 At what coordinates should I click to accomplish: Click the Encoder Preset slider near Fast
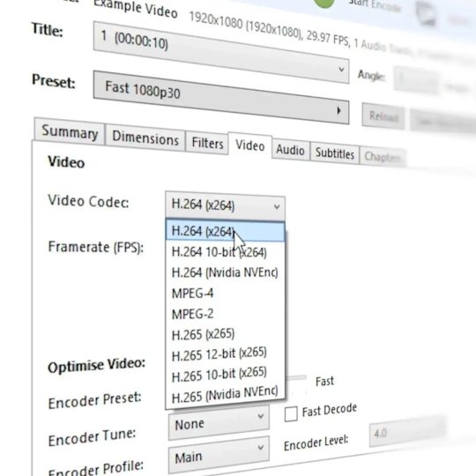click(296, 378)
